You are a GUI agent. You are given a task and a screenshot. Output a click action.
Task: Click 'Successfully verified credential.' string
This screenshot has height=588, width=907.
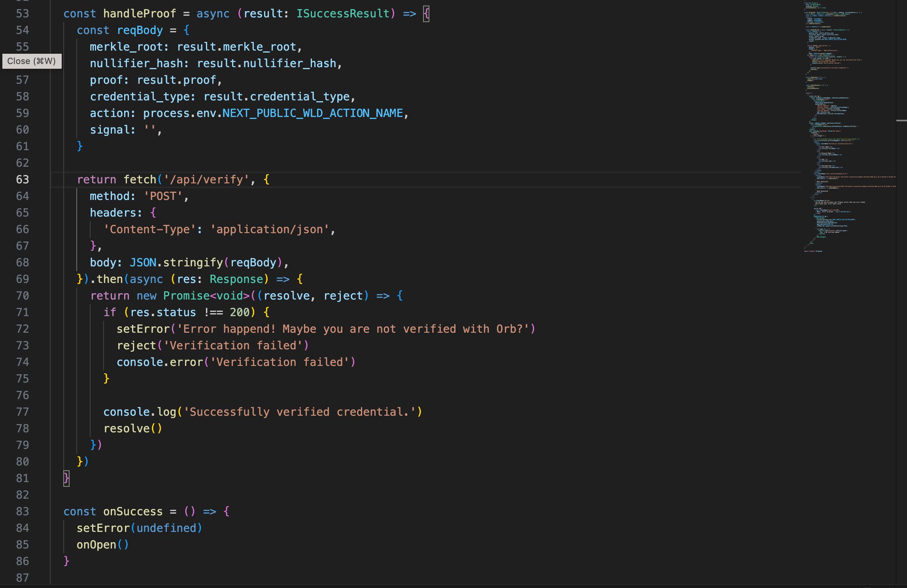300,412
